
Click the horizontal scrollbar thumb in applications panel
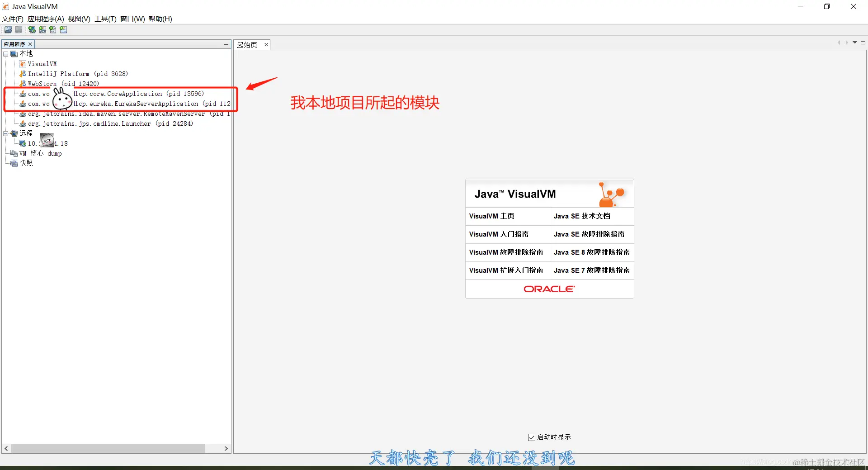point(108,449)
